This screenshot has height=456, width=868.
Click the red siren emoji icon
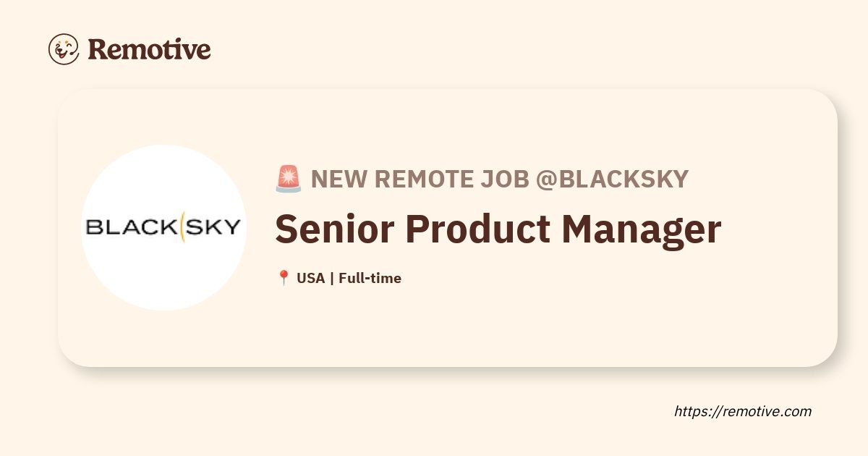click(288, 179)
